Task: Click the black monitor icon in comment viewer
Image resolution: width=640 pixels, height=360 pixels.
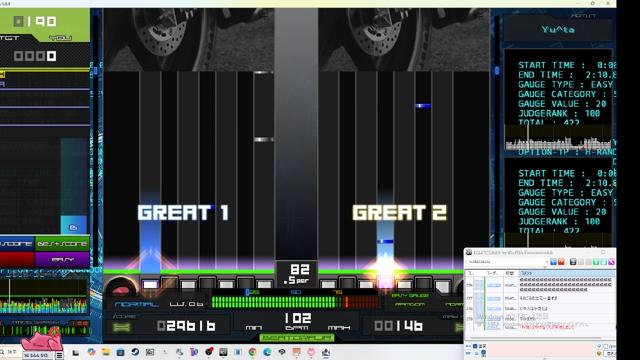Action: tap(573, 262)
